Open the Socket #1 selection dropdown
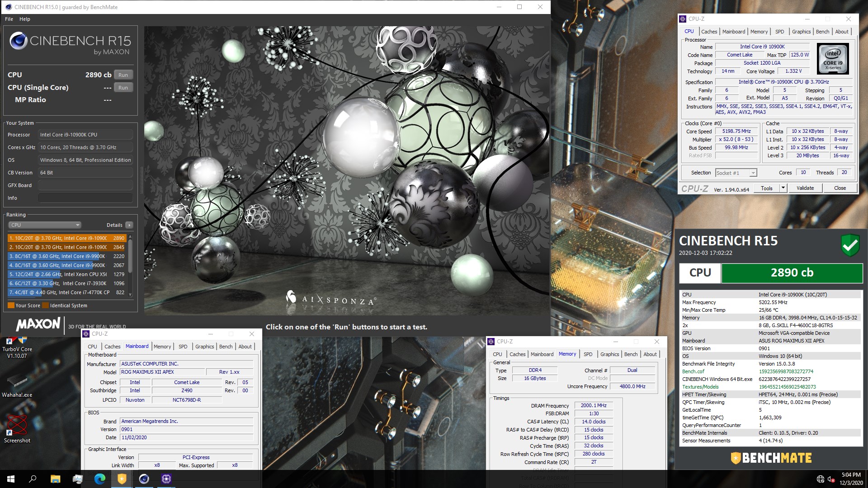 736,173
